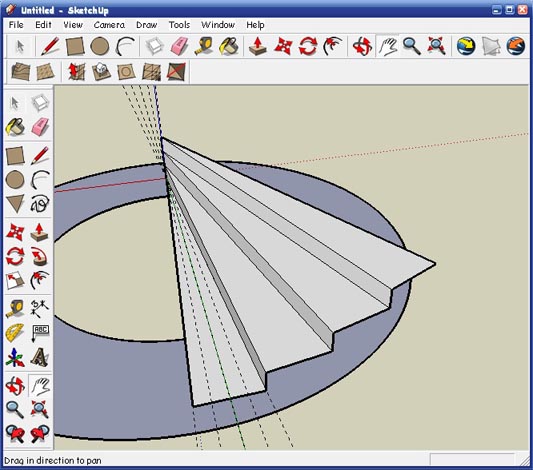The width and height of the screenshot is (533, 470).
Task: Select the Rotate tool in top toolbar
Action: [308, 46]
